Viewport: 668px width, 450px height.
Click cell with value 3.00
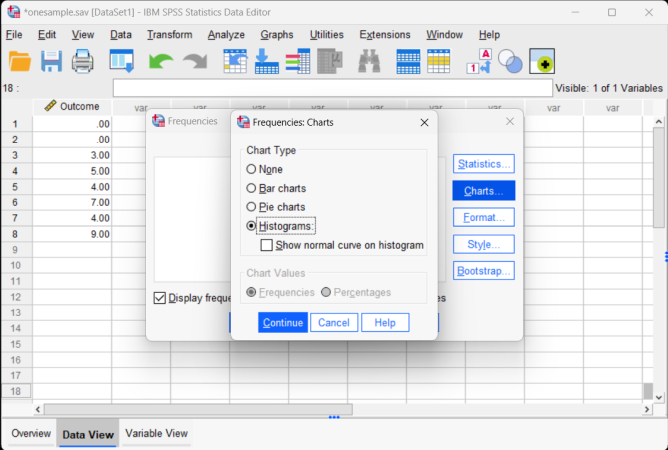72,155
